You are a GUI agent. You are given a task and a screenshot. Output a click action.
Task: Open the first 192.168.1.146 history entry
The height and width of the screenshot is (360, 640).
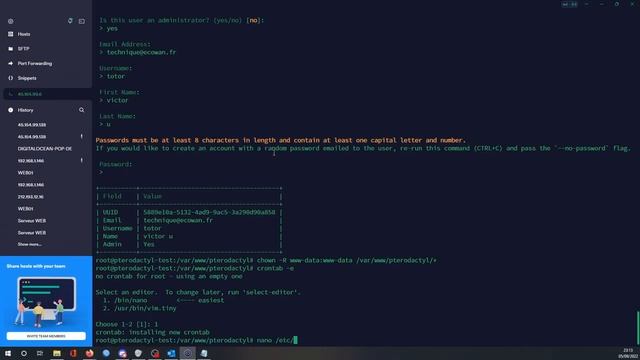point(31,161)
